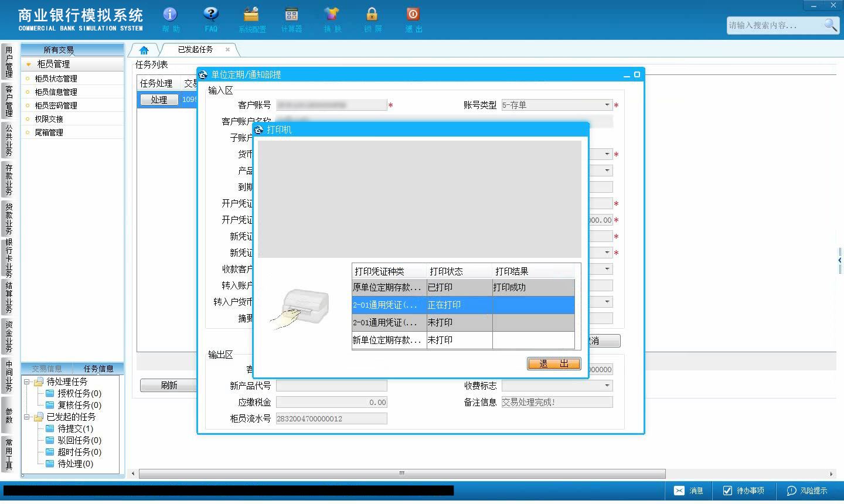Switch to the 交易信息 tab
The height and width of the screenshot is (504, 844).
[x=47, y=369]
